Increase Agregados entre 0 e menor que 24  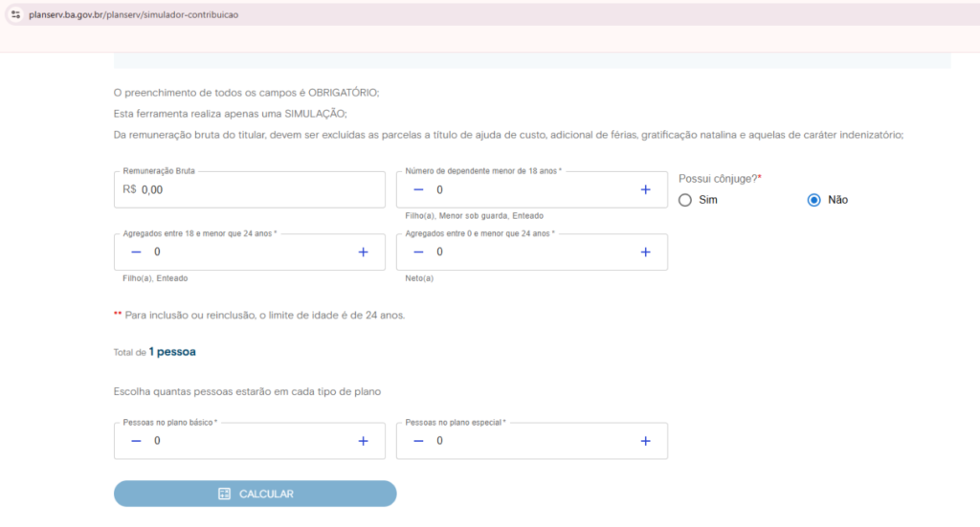click(x=645, y=252)
